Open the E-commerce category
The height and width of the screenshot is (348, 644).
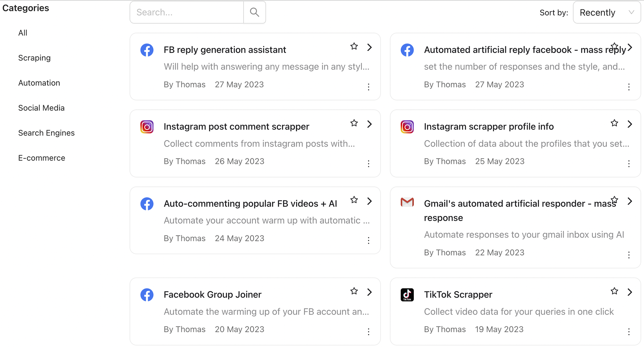pyautogui.click(x=42, y=158)
